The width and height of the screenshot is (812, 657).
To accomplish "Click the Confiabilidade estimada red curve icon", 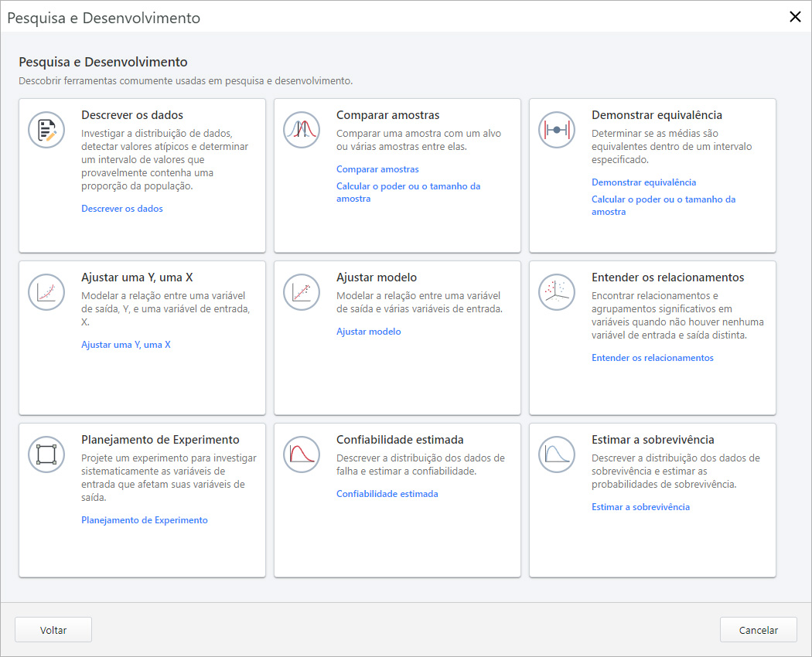I will (302, 454).
